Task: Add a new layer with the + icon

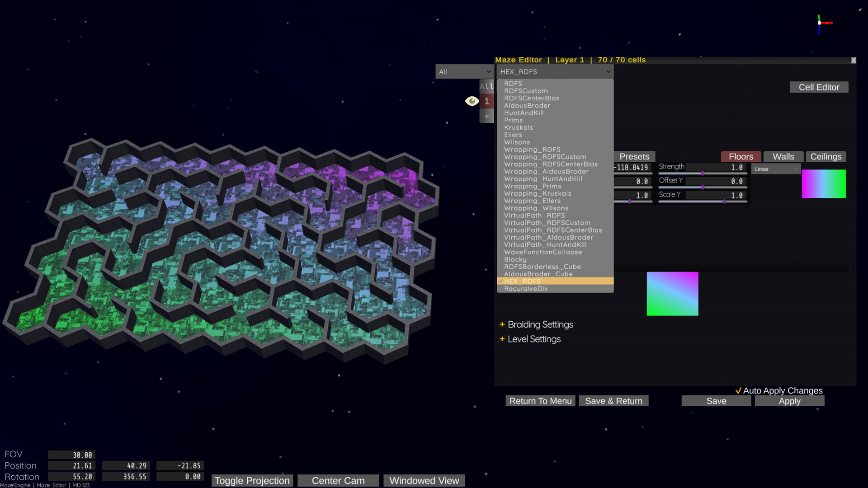Action: click(487, 116)
